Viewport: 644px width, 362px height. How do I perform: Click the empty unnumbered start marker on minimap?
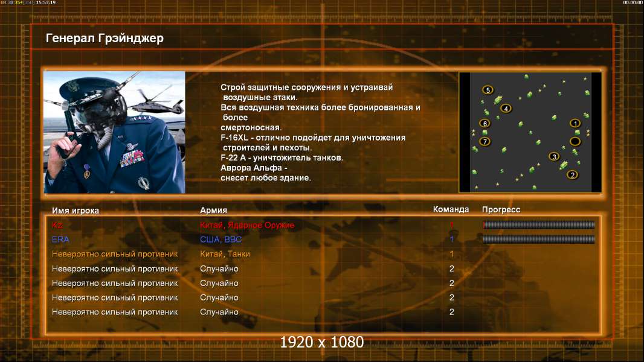575,142
